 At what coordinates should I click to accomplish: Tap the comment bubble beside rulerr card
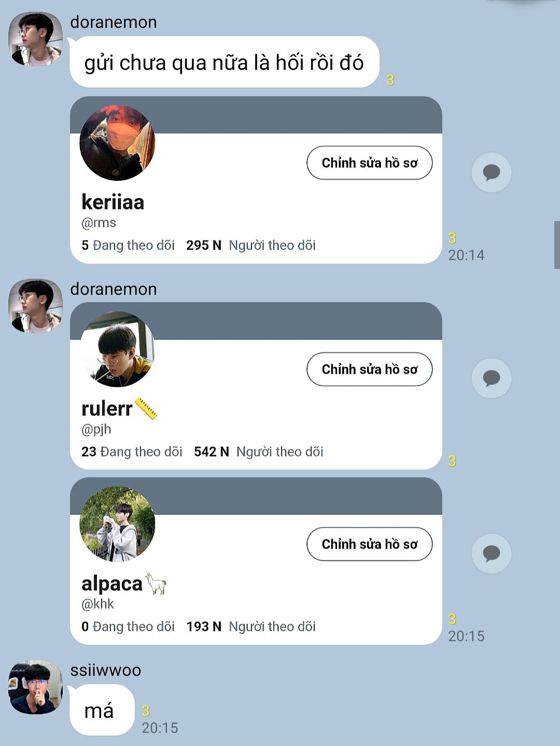(491, 378)
